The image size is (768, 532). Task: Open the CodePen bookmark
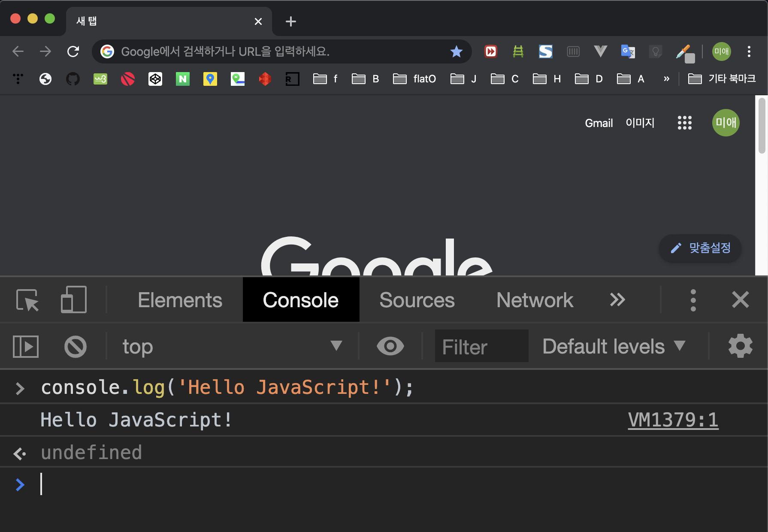pos(155,79)
